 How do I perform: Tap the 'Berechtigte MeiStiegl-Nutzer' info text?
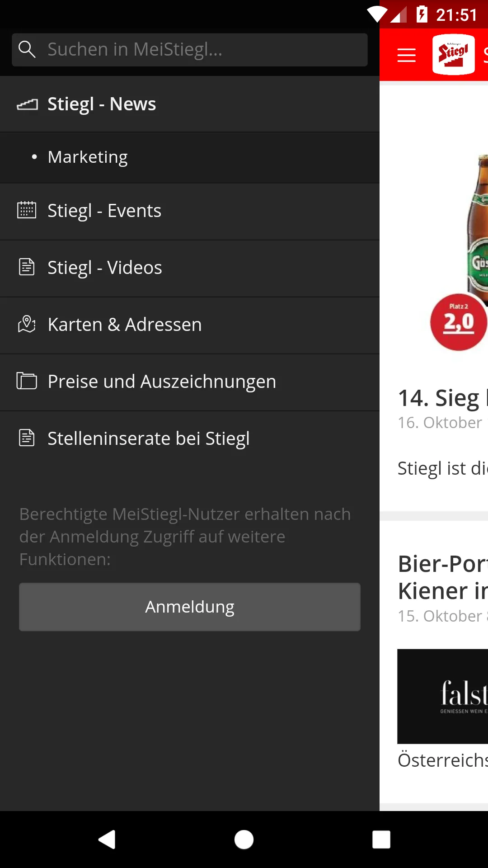[185, 537]
